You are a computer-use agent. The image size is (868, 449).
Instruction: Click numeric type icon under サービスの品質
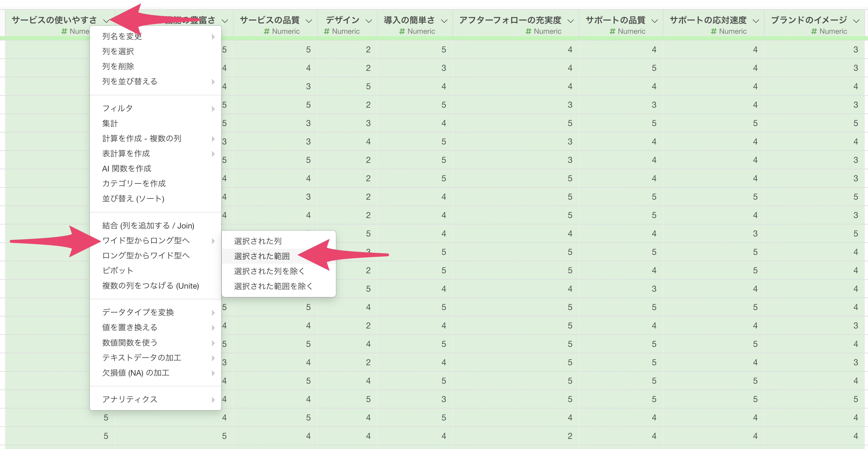(x=267, y=31)
